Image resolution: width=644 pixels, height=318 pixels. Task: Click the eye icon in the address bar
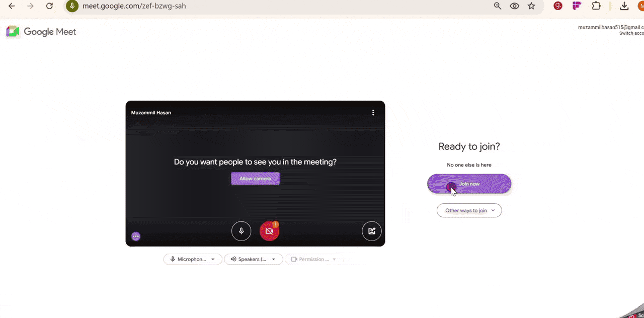pyautogui.click(x=514, y=6)
